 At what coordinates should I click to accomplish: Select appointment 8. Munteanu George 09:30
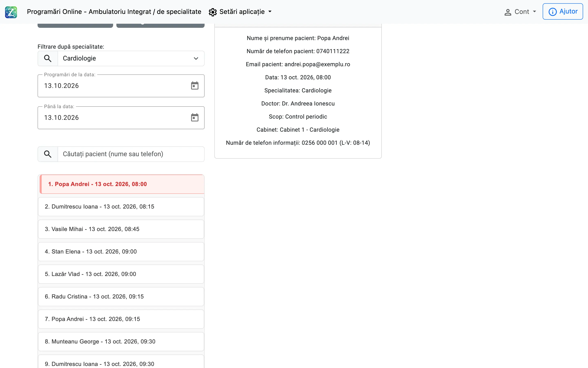(121, 342)
